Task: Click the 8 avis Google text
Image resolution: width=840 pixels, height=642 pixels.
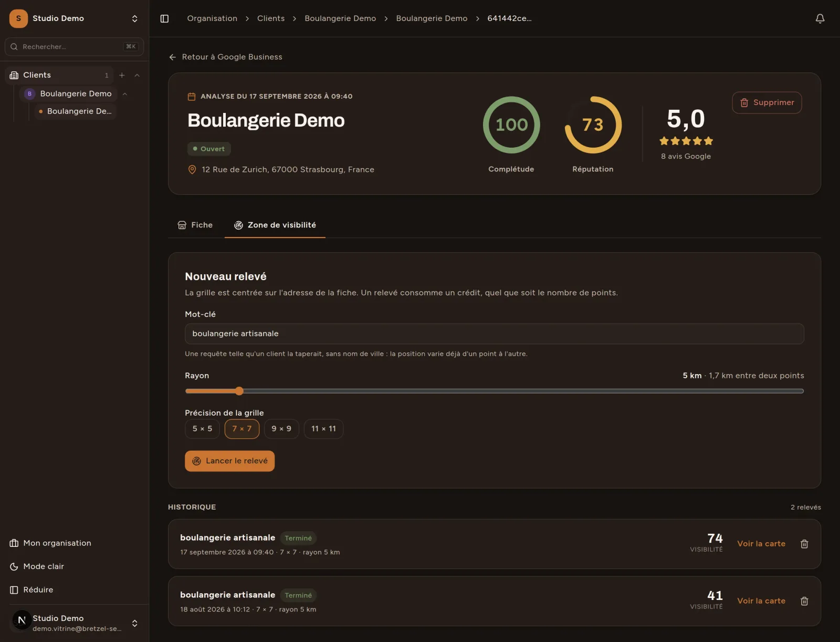Action: tap(686, 157)
